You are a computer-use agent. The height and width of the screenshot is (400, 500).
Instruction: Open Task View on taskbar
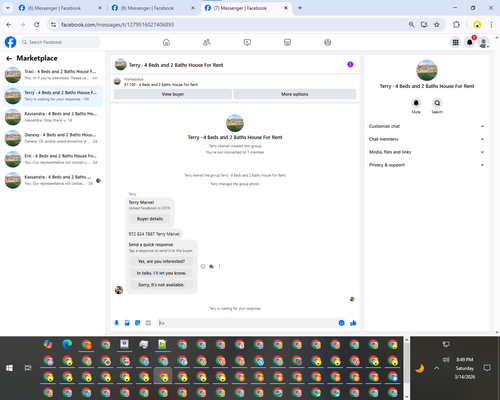pos(28,368)
